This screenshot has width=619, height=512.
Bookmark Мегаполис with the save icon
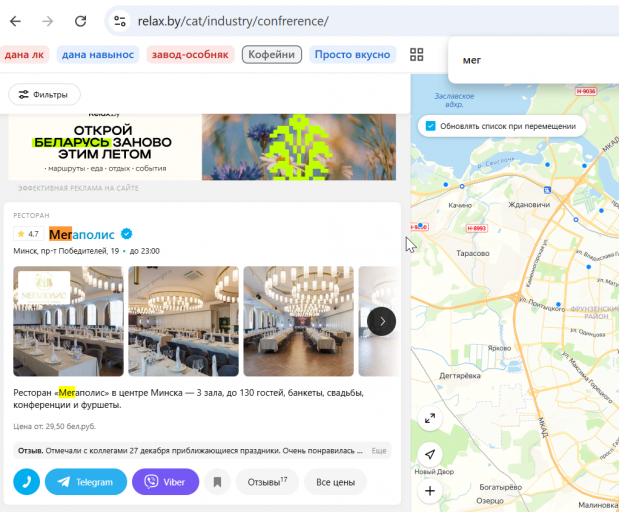coord(217,482)
